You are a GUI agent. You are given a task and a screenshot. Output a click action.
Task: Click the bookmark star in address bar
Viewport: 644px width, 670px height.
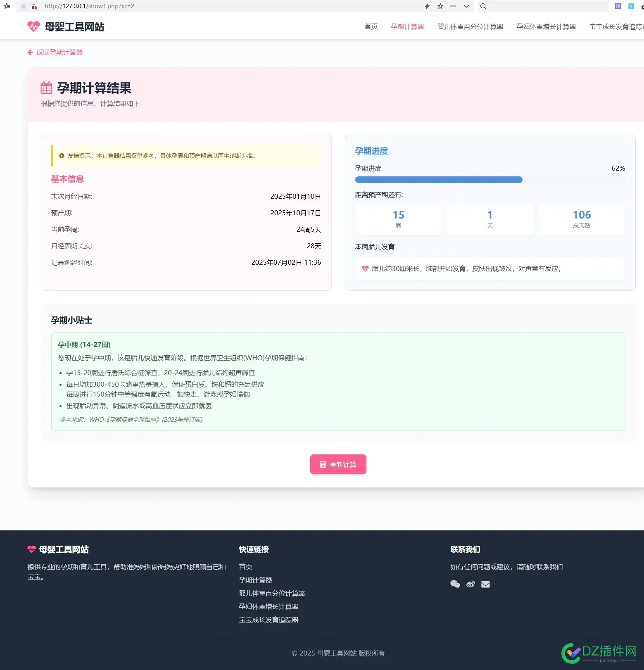click(x=440, y=6)
